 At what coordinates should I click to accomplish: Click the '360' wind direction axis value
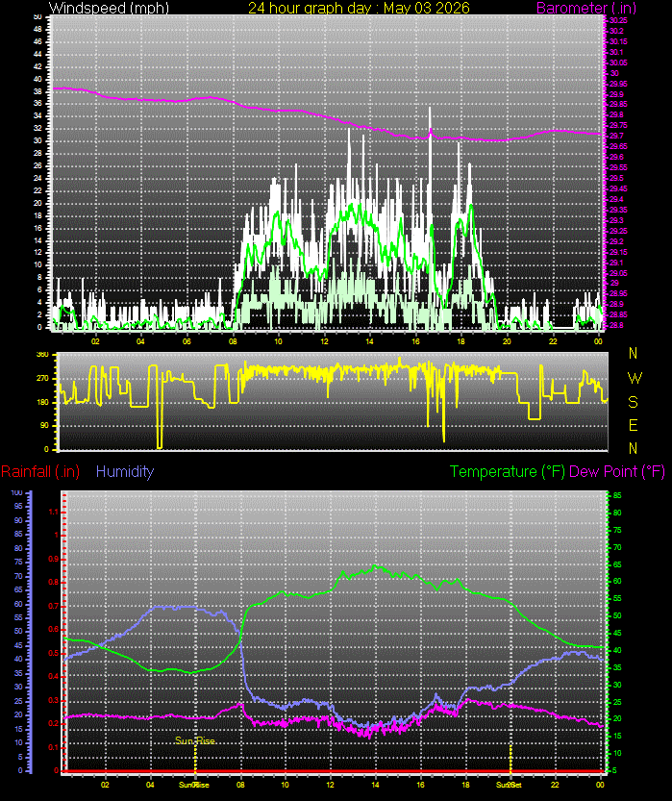pos(42,355)
